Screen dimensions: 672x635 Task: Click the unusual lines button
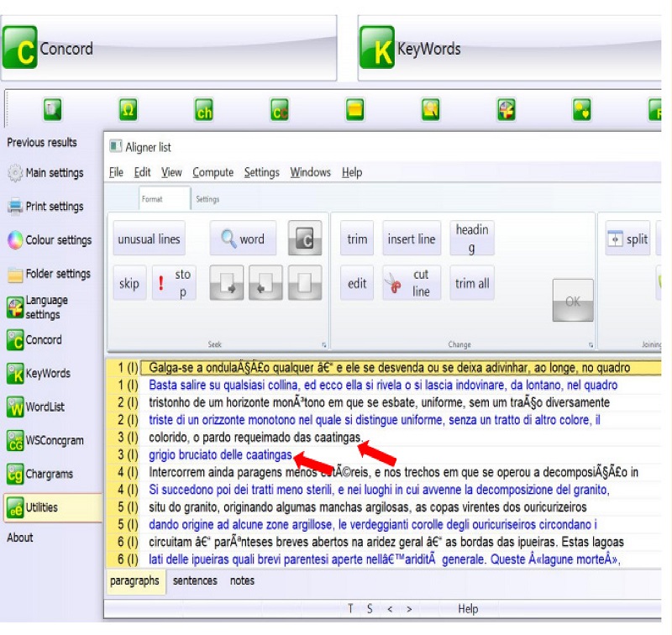click(x=149, y=239)
